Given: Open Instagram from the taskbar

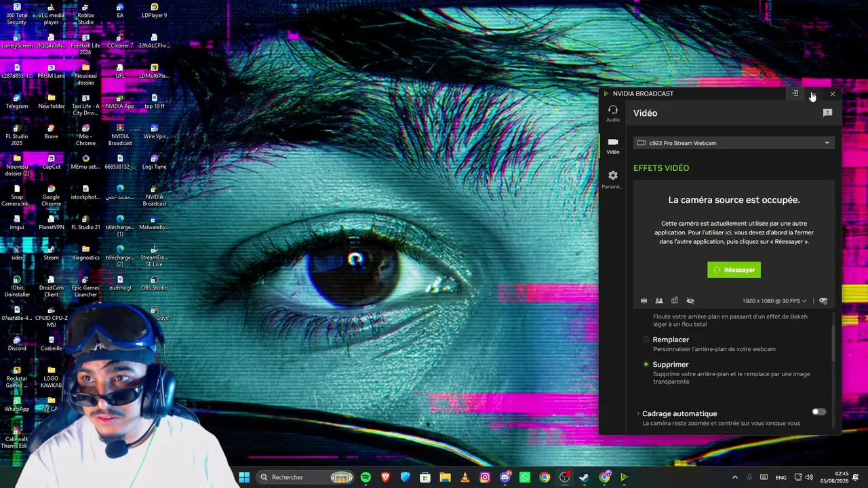Looking at the screenshot, I should tap(485, 477).
